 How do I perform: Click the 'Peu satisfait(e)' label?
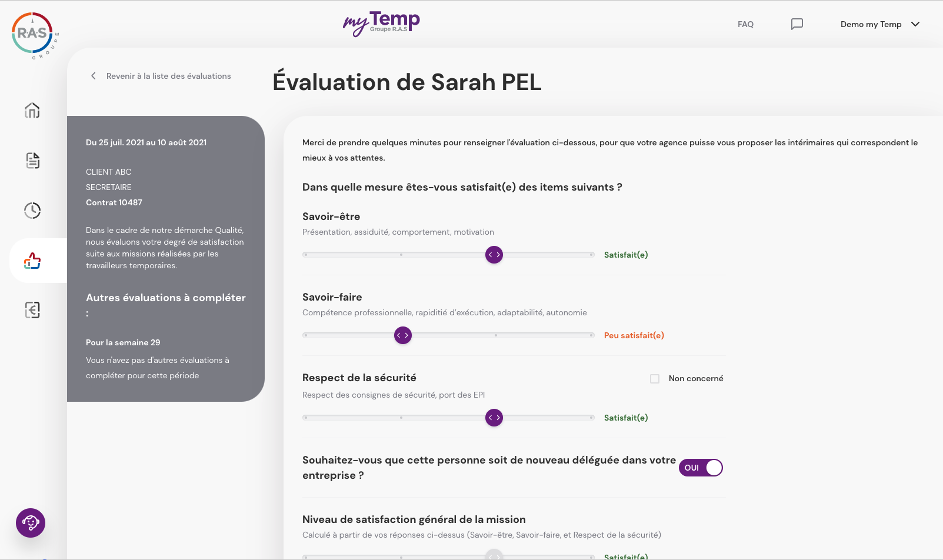(634, 335)
